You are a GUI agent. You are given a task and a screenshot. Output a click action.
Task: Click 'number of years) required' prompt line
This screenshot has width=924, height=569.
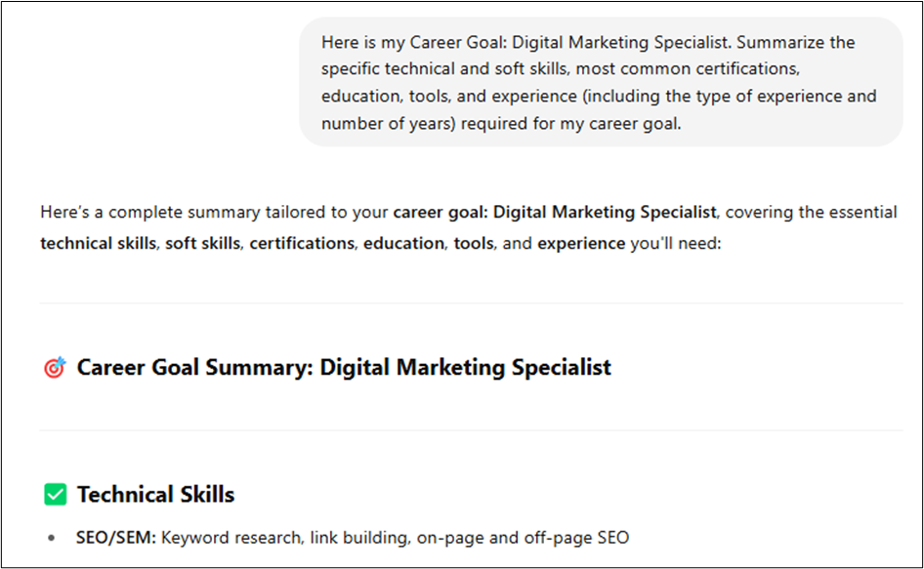click(x=501, y=124)
